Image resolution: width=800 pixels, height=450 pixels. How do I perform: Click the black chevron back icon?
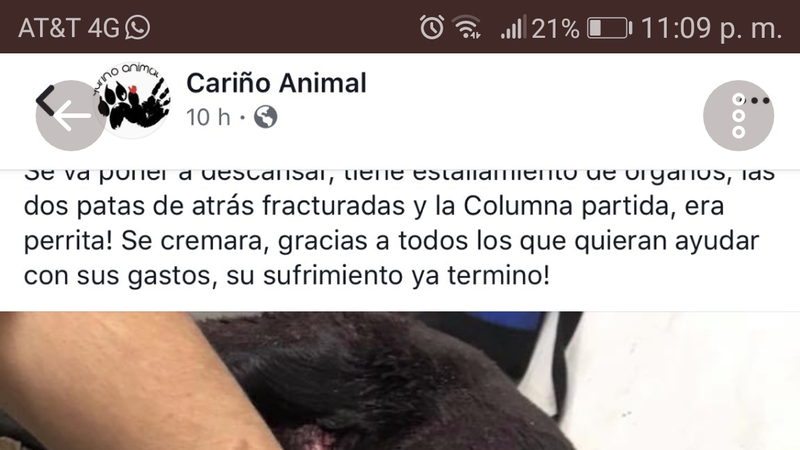(45, 100)
